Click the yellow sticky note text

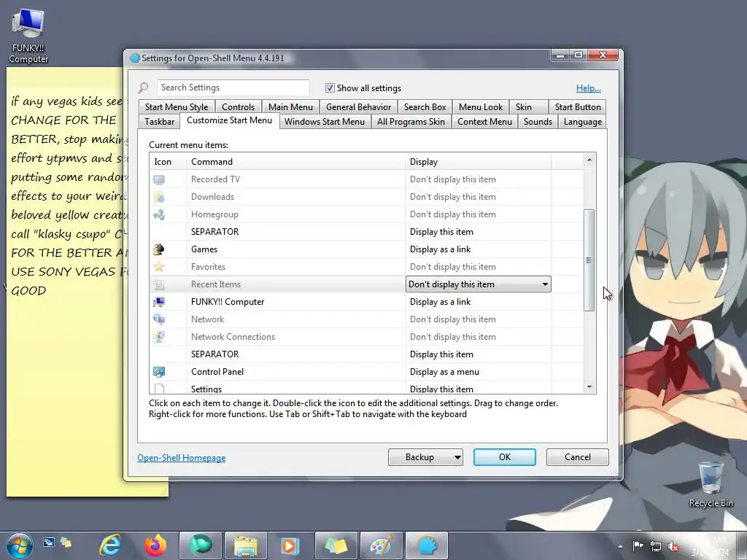click(x=66, y=195)
